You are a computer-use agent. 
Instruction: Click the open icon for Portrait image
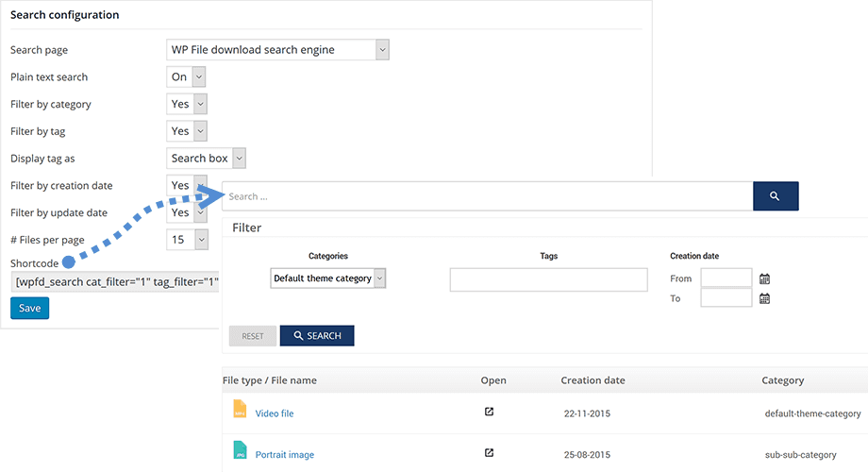coord(489,452)
